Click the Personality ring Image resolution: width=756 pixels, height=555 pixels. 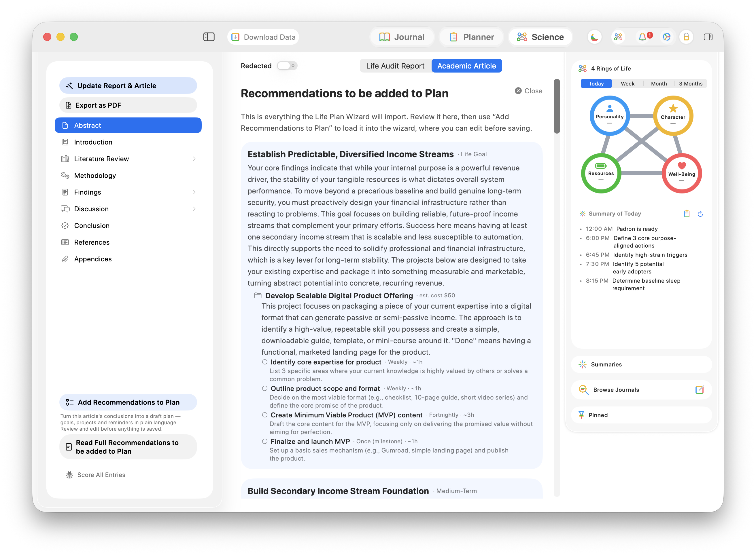[x=609, y=116]
